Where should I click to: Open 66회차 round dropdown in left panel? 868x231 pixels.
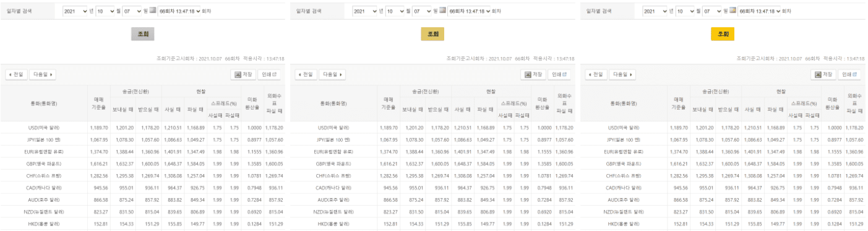179,11
